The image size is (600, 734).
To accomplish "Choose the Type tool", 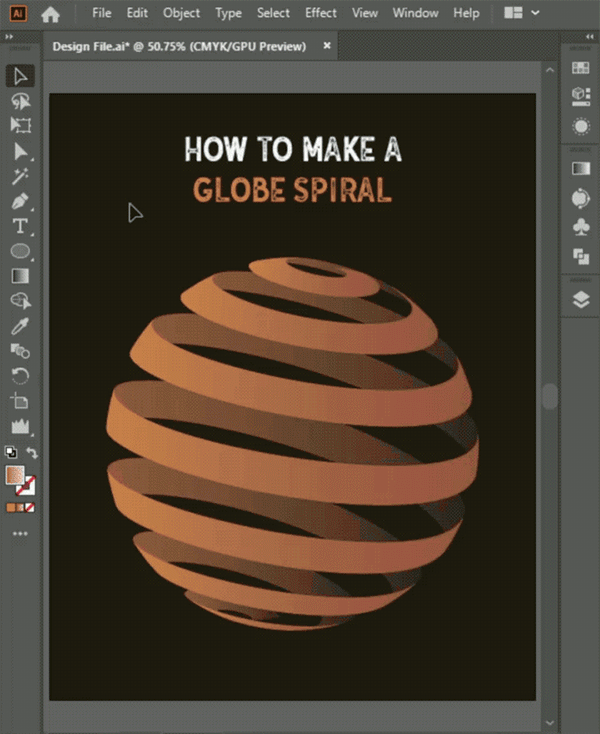I will click(x=20, y=226).
